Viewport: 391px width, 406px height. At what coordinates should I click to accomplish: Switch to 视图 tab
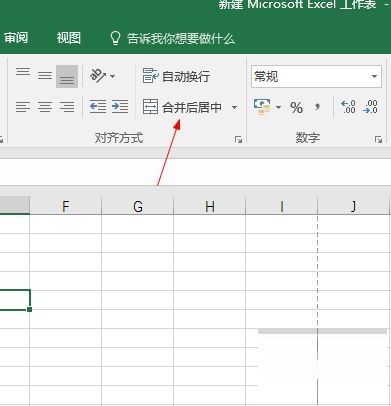coord(69,38)
